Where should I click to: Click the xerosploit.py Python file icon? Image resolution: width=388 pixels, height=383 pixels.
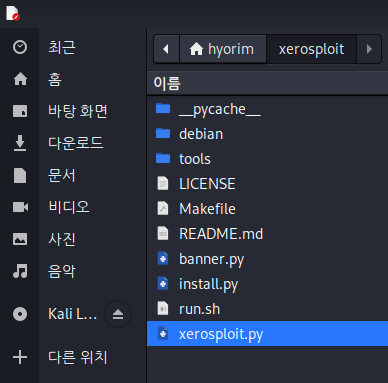[163, 333]
